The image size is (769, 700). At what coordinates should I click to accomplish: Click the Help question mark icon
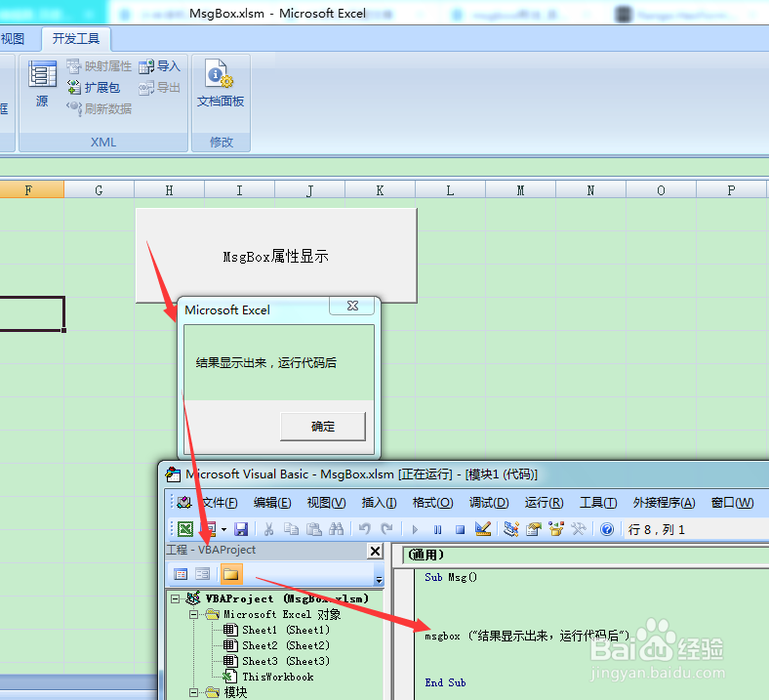click(607, 529)
